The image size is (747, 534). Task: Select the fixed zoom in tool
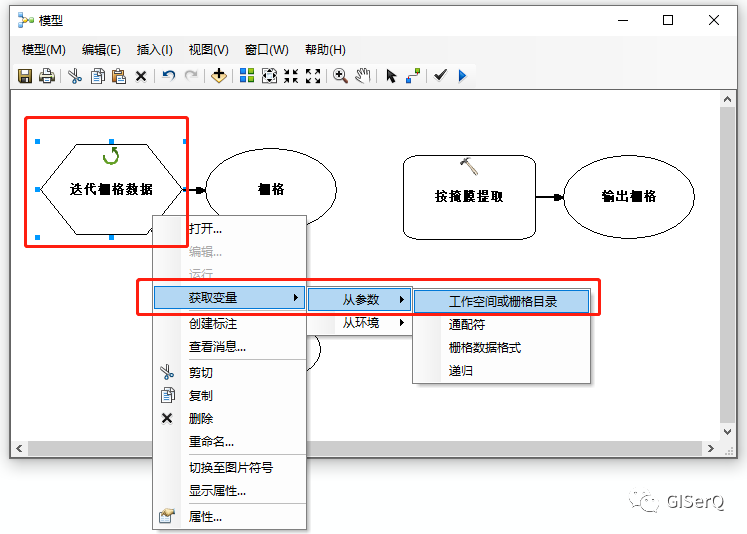click(x=291, y=76)
